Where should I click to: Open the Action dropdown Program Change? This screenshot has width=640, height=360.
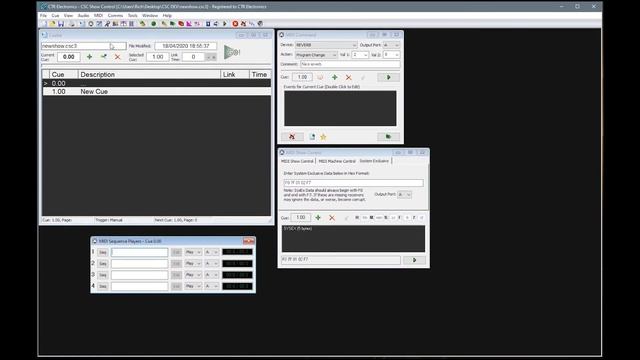[316, 55]
